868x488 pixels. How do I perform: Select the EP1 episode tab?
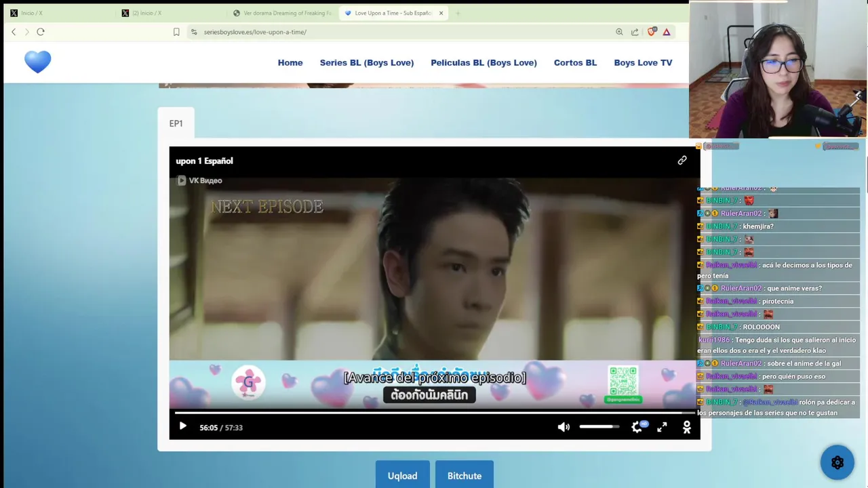point(176,123)
